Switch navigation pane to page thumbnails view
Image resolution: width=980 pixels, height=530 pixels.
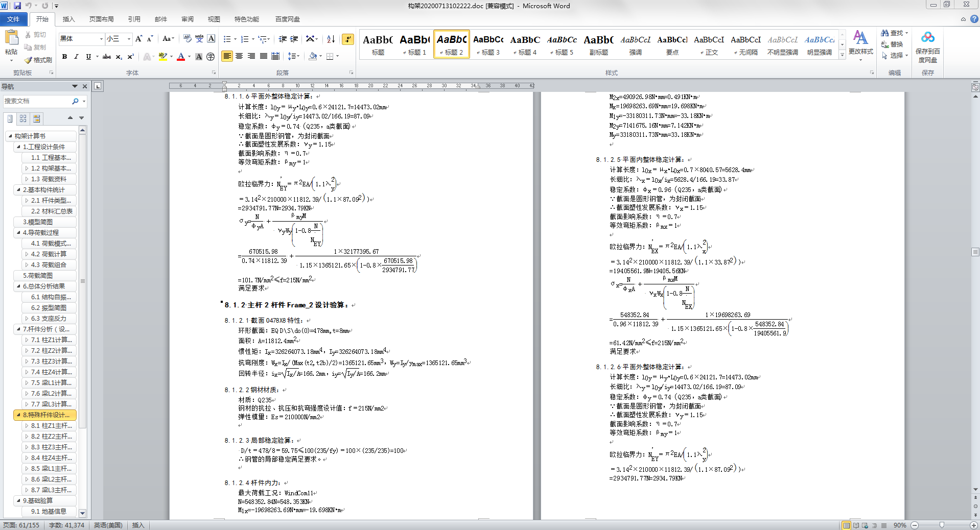[23, 118]
